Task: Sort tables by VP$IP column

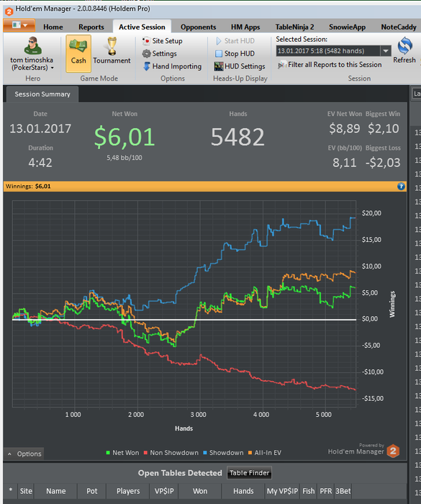Action: (164, 491)
